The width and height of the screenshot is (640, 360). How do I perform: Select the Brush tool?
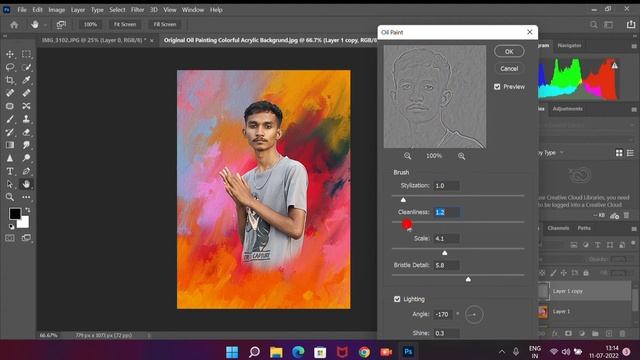coord(10,119)
